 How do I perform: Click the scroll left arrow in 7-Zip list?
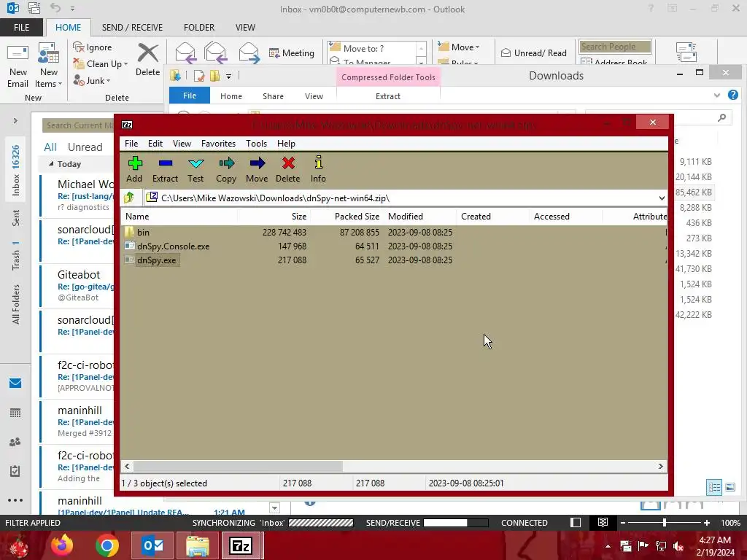tap(127, 466)
